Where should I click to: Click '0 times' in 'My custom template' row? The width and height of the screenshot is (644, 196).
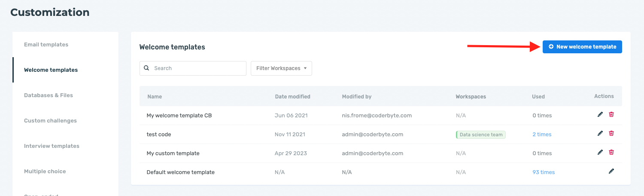click(542, 153)
